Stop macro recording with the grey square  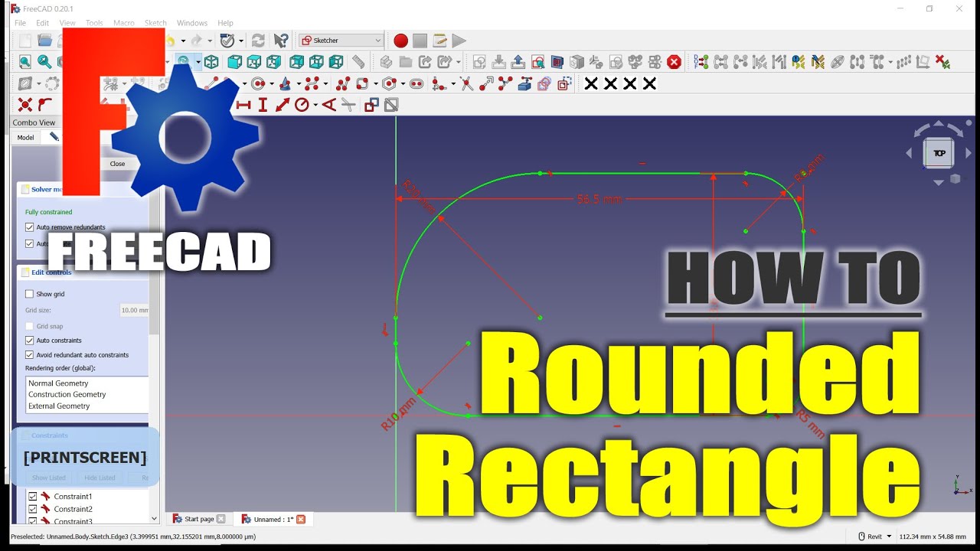[x=420, y=41]
